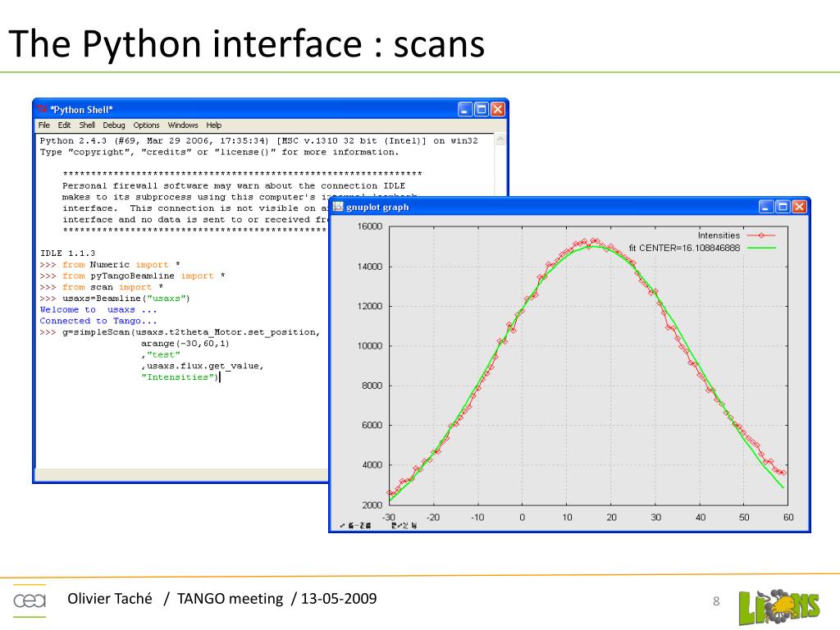840x630 pixels.
Task: Open the File menu in Python Shell
Action: [x=44, y=126]
